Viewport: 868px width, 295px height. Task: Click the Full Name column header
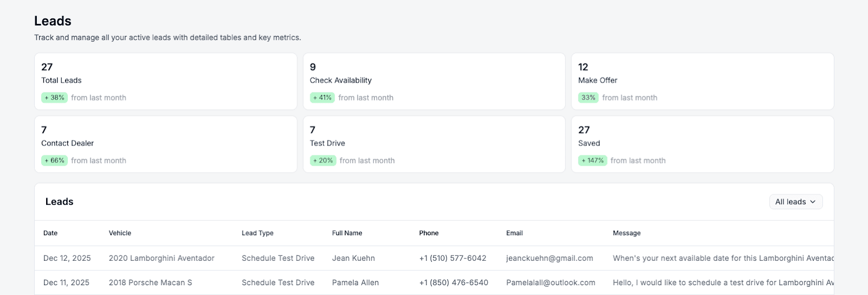point(347,233)
